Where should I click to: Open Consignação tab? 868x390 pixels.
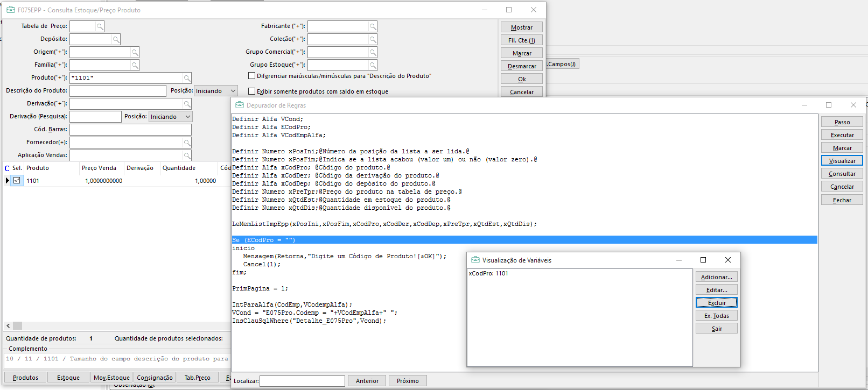pyautogui.click(x=155, y=378)
